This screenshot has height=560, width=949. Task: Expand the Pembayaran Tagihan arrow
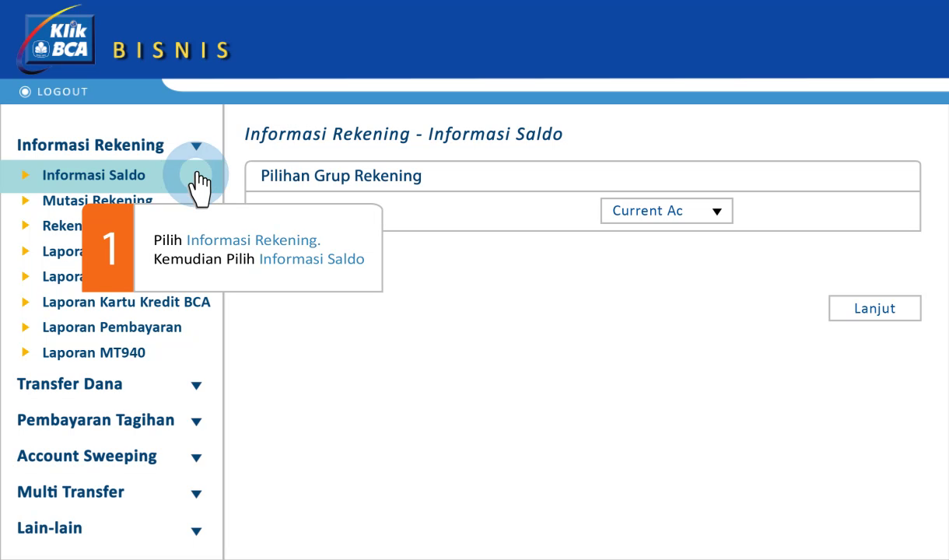click(x=196, y=422)
